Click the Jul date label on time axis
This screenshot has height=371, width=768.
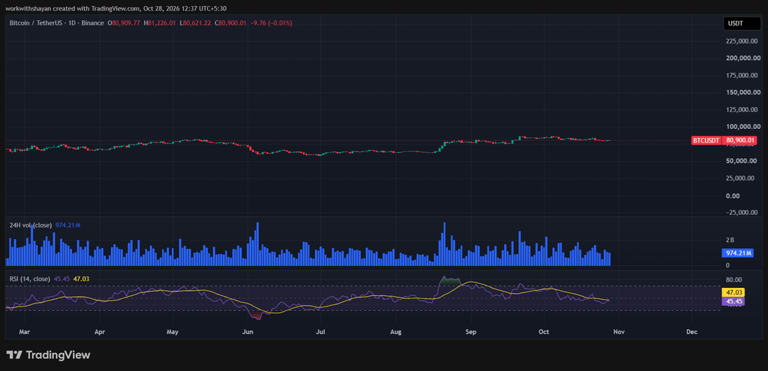[x=320, y=332]
